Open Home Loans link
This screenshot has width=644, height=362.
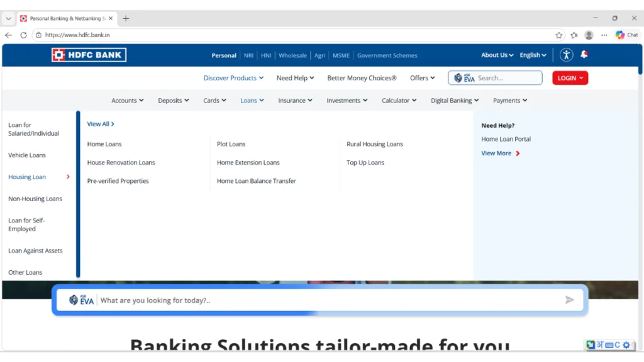pos(104,144)
